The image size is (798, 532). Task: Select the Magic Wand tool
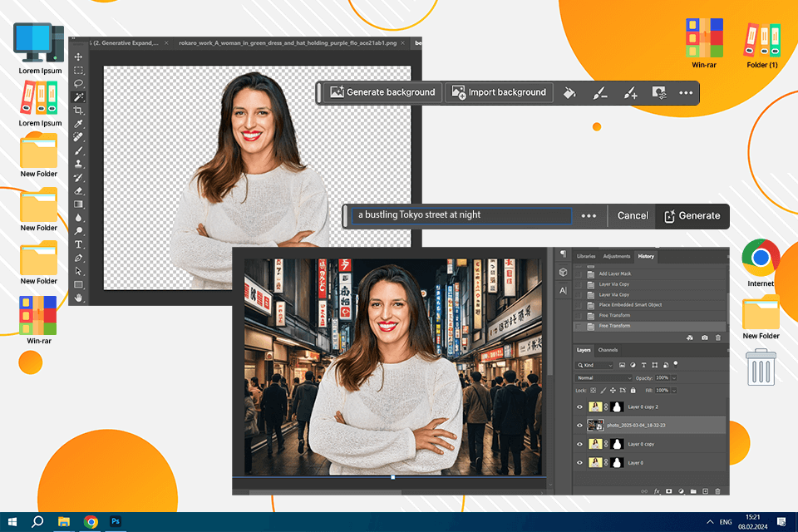78,96
